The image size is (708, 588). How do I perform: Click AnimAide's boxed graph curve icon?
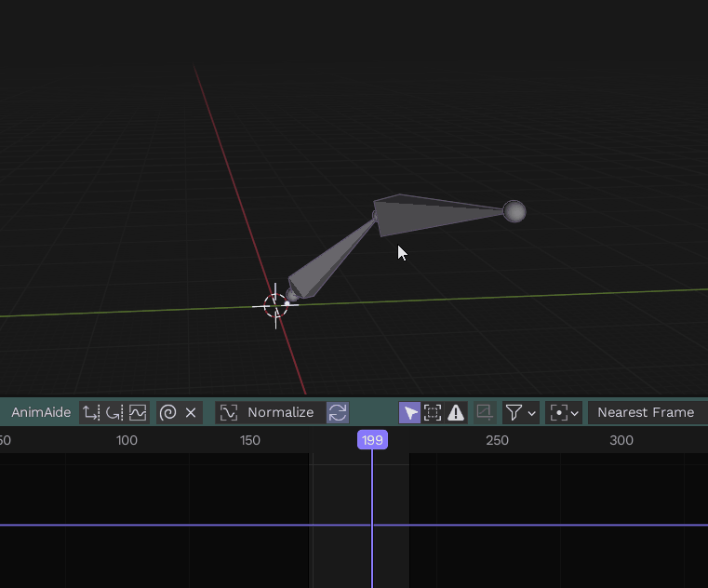tap(138, 412)
